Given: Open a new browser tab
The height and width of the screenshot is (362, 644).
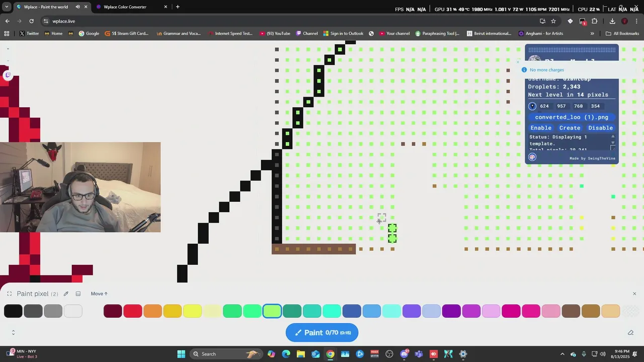Looking at the screenshot, I should pos(178,7).
